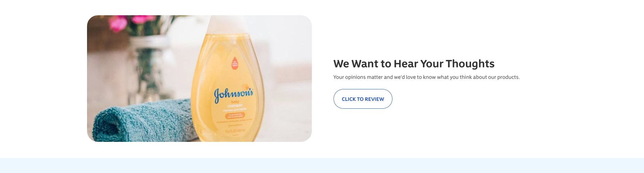Click the red droplet icon on the bottle
This screenshot has height=173, width=644.
[x=235, y=63]
